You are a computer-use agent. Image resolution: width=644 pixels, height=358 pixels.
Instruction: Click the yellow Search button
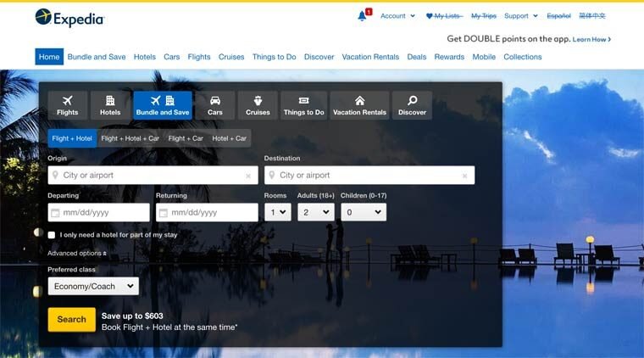click(x=71, y=319)
